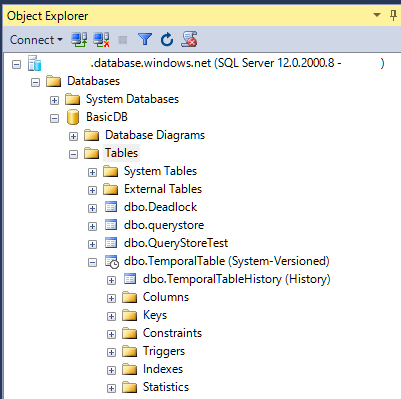The height and width of the screenshot is (399, 401).
Task: Click the dbo.Deadlock table icon
Action: [111, 207]
